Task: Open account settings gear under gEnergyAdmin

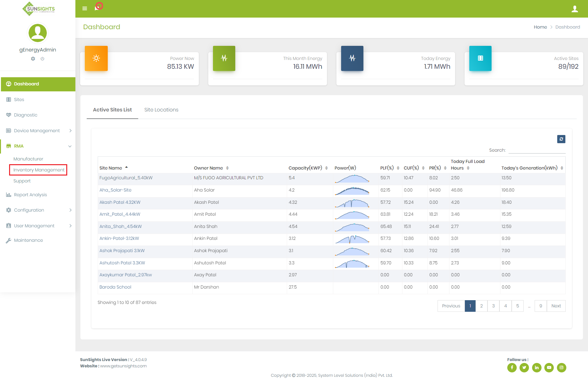Action: pyautogui.click(x=33, y=59)
